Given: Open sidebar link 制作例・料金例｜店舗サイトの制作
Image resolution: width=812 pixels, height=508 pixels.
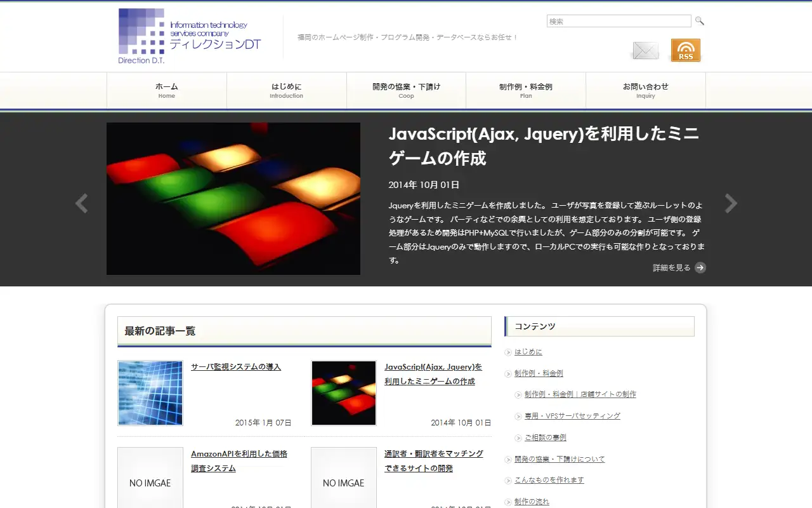Looking at the screenshot, I should (x=580, y=394).
